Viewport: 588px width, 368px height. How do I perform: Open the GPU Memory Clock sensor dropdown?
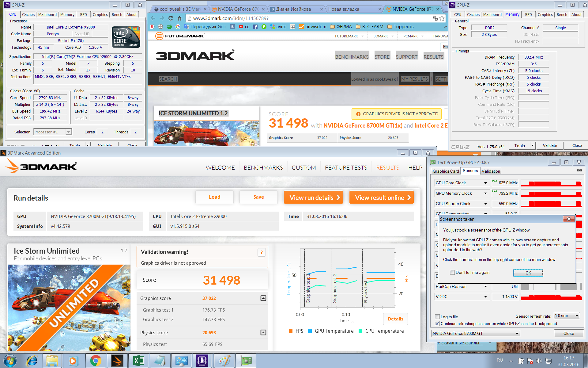485,193
